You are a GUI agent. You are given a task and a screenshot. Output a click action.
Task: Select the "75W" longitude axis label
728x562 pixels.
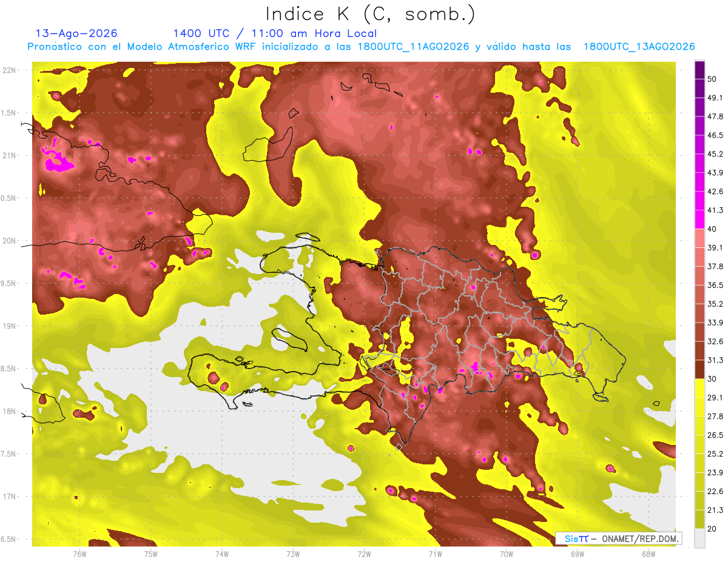(151, 554)
